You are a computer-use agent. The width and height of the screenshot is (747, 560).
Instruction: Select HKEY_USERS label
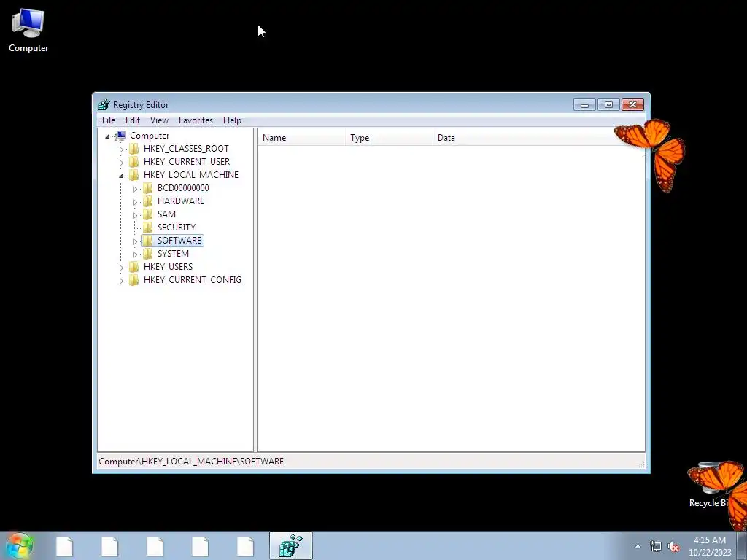coord(169,267)
